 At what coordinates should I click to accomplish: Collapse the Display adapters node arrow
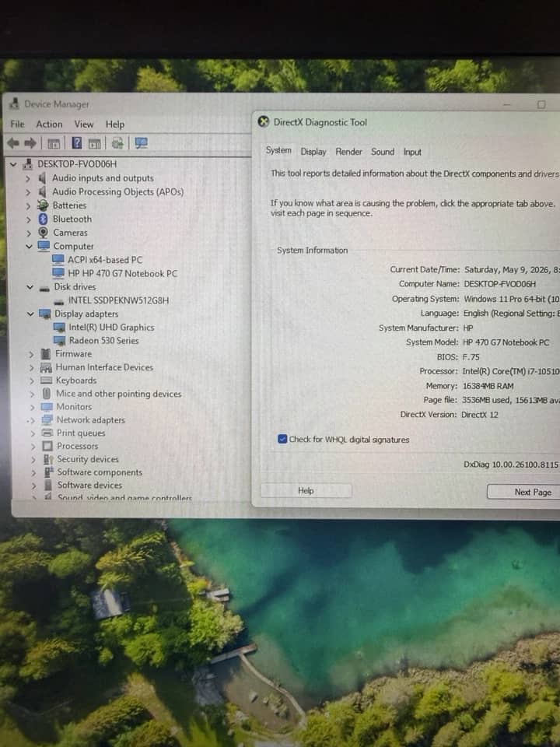30,314
